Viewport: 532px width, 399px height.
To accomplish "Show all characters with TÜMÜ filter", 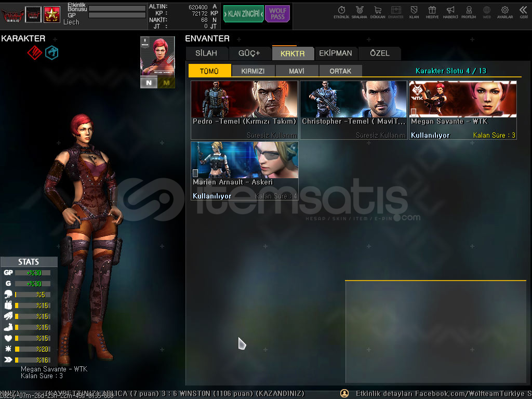I will pyautogui.click(x=209, y=71).
